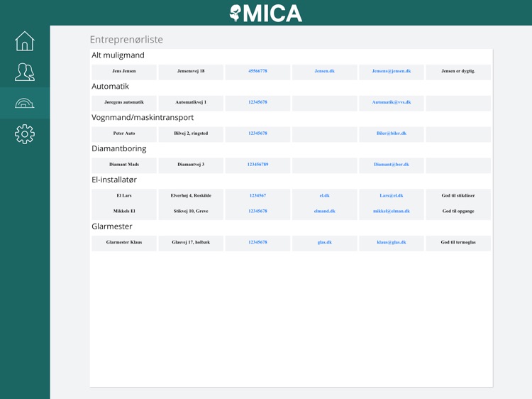
Task: Open the users section icon in sidebar
Action: (25, 72)
